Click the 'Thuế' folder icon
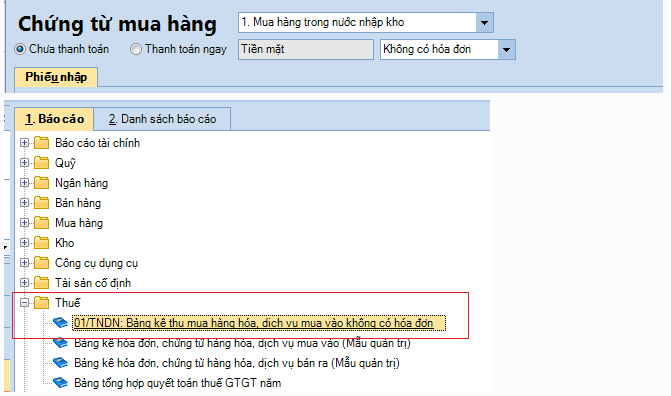The image size is (671, 396). click(42, 303)
